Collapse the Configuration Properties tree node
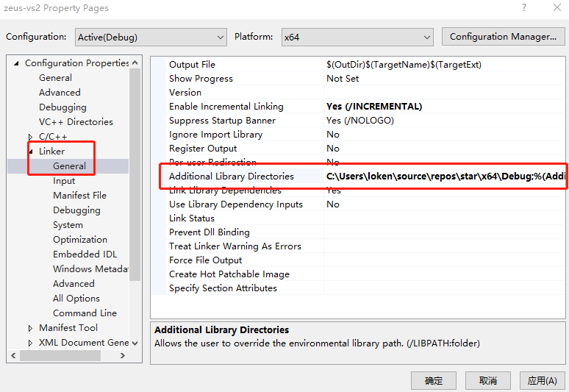The height and width of the screenshot is (392, 569). point(16,63)
